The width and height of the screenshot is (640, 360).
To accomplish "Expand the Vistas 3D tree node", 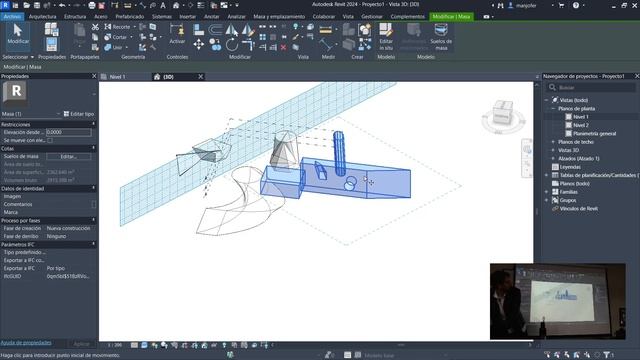I will pos(553,150).
